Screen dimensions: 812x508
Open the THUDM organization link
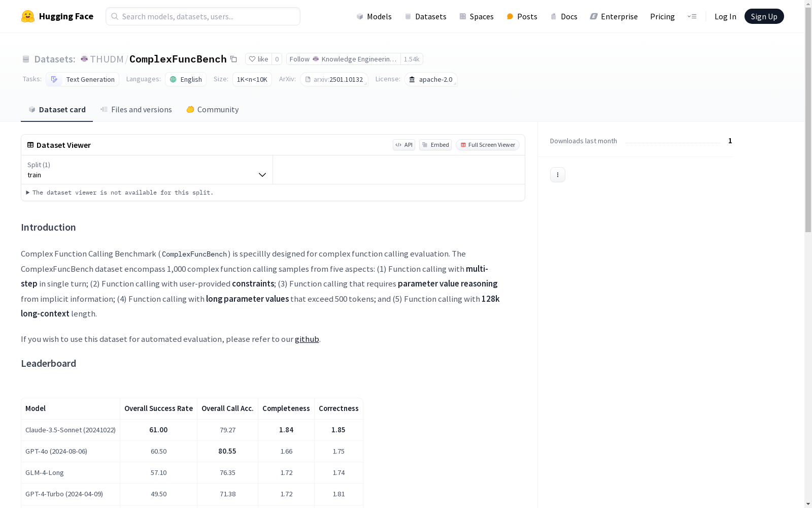[107, 59]
